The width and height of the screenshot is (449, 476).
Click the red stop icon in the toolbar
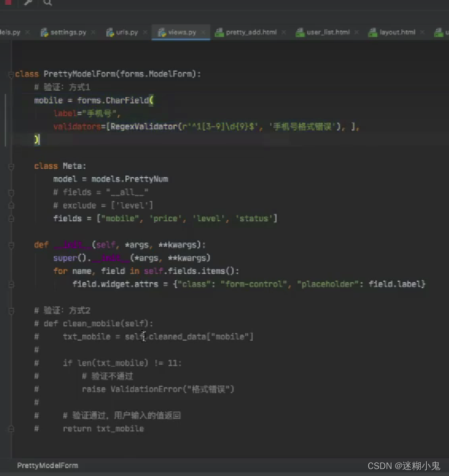8,2
